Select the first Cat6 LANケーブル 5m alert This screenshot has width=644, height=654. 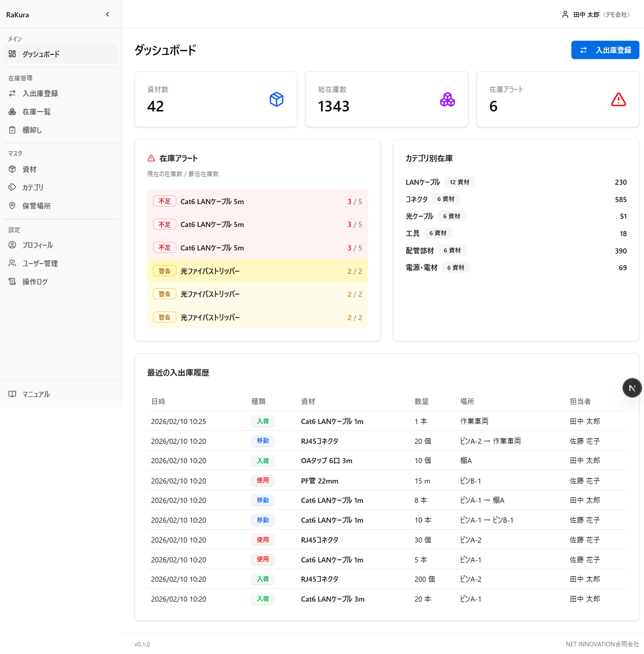click(258, 202)
